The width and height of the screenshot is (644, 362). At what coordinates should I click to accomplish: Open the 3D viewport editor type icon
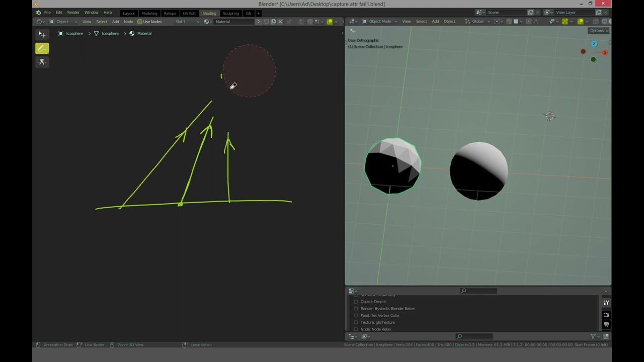click(x=354, y=22)
